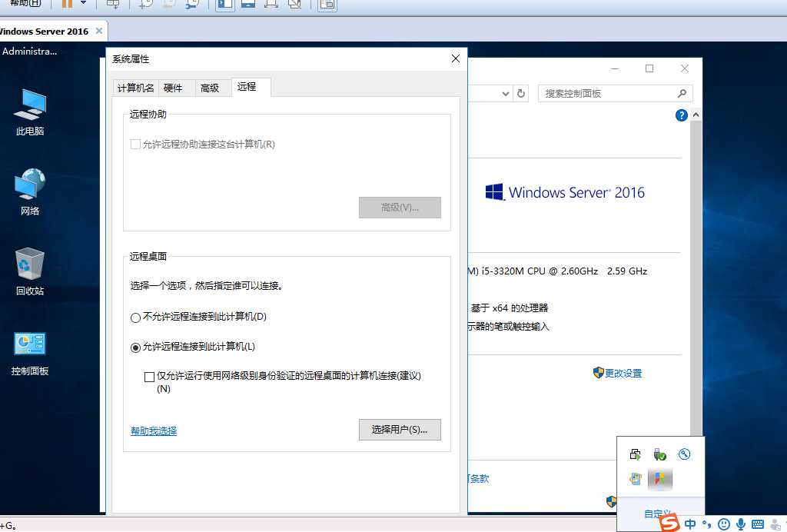Viewport: 787px width, 532px height.
Task: Toggle VMware library sidebar view icon
Action: tap(225, 5)
